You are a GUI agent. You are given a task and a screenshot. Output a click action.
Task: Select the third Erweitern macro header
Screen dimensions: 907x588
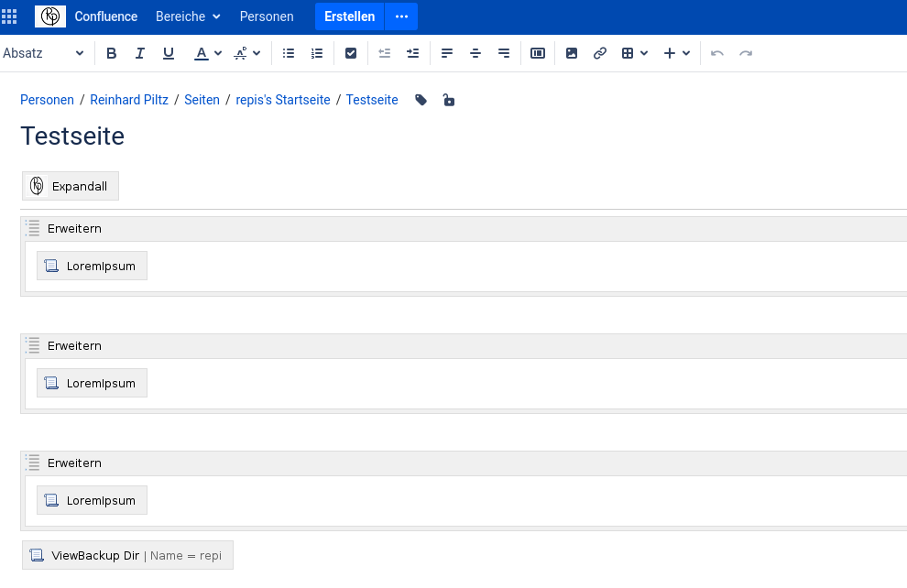(x=465, y=463)
